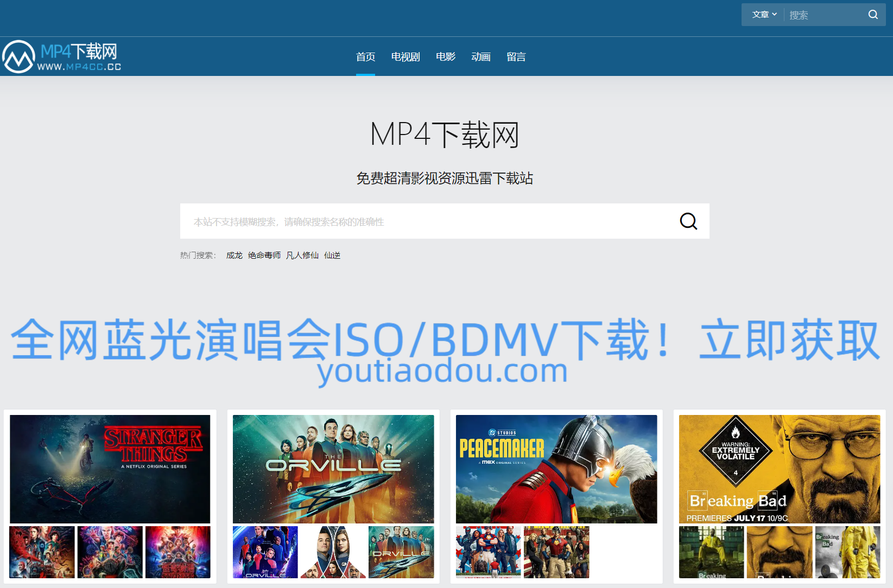The image size is (893, 588).
Task: Click inside the main search input field
Action: [x=380, y=221]
